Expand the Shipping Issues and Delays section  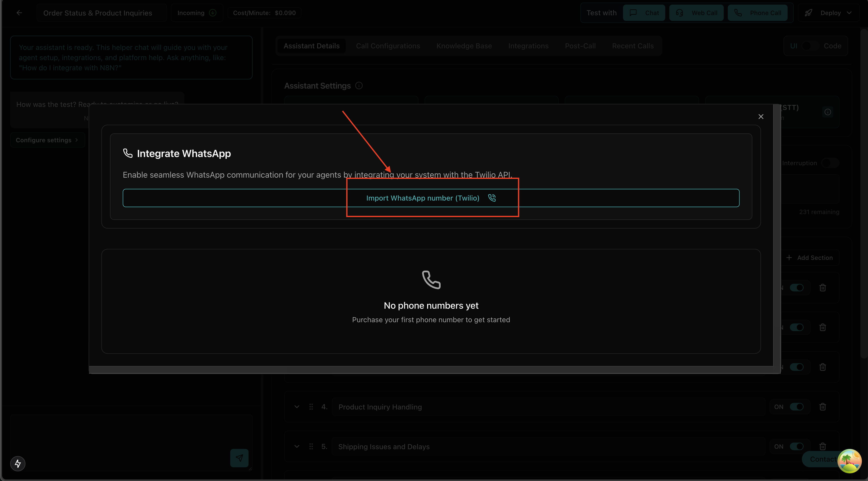point(297,446)
